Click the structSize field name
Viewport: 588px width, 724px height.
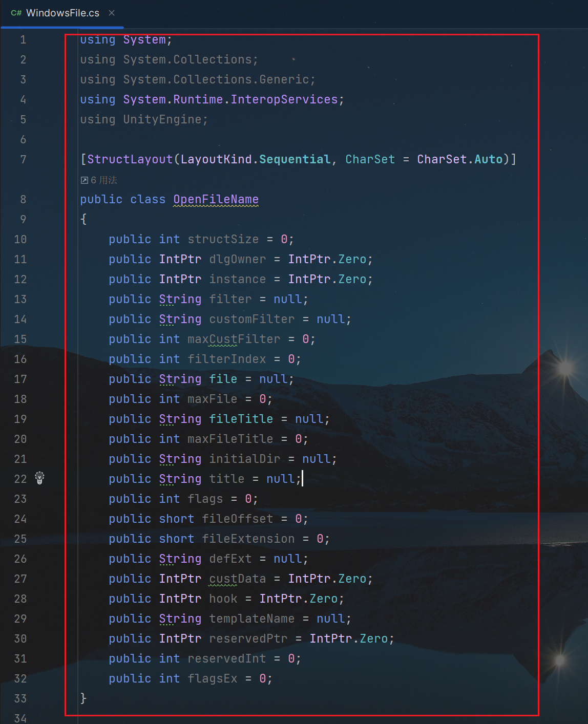click(x=223, y=239)
